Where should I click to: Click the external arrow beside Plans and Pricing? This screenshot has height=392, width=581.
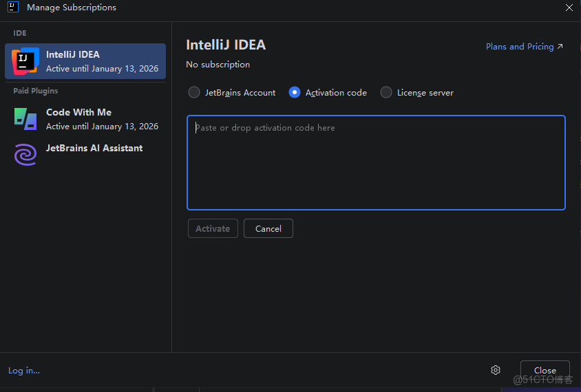coord(560,47)
